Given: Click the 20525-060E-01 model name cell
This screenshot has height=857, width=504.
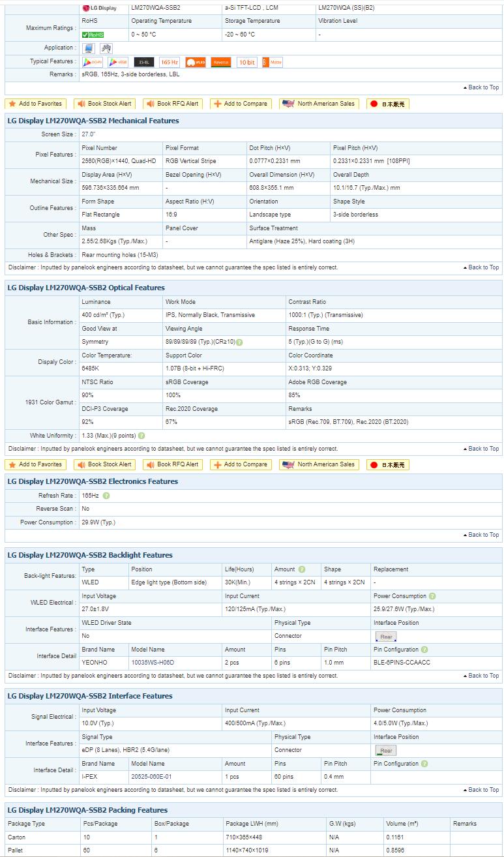Looking at the screenshot, I should point(151,777).
